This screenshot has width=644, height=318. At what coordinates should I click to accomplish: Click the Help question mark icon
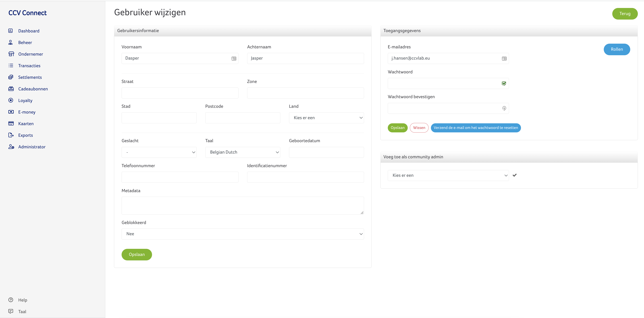11,300
